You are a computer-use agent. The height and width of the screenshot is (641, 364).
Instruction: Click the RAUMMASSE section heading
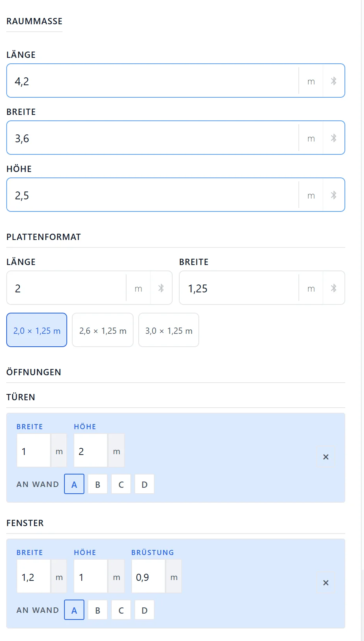[34, 21]
